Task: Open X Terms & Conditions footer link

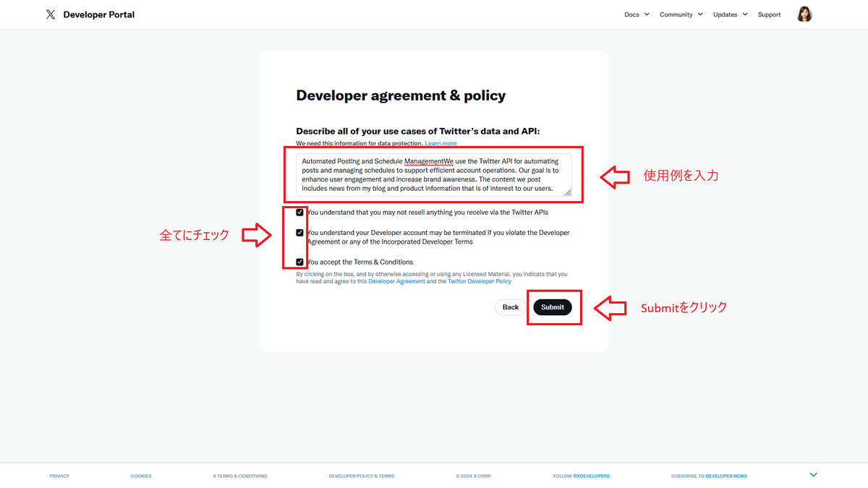Action: point(240,476)
